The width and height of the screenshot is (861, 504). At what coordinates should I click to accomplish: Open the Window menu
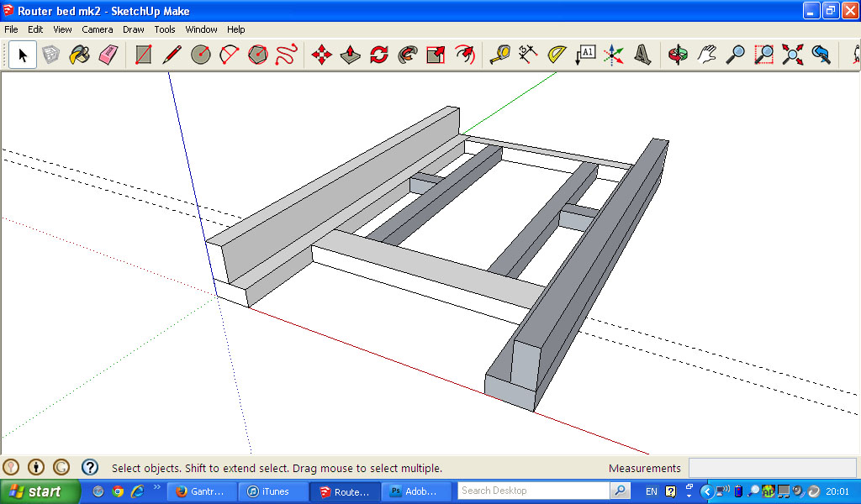[201, 29]
